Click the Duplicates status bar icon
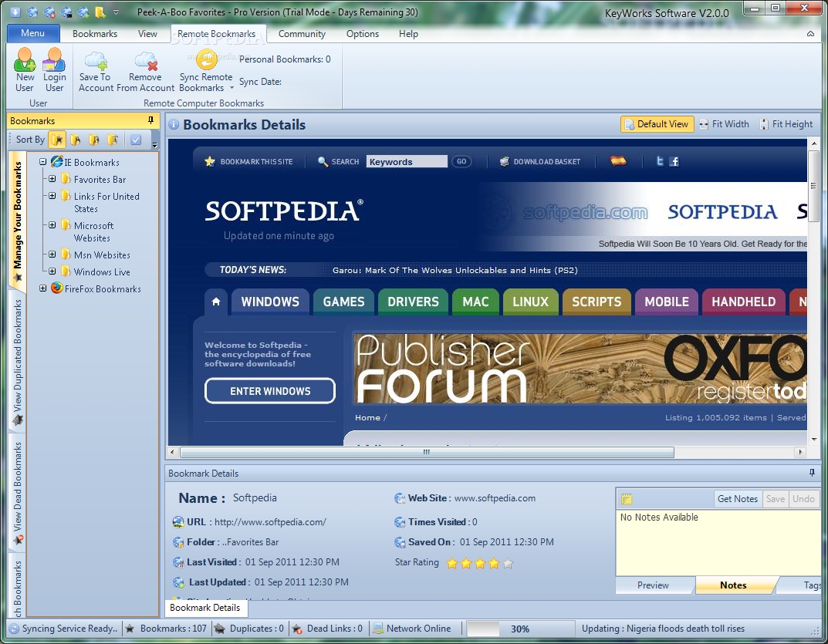 (x=220, y=628)
